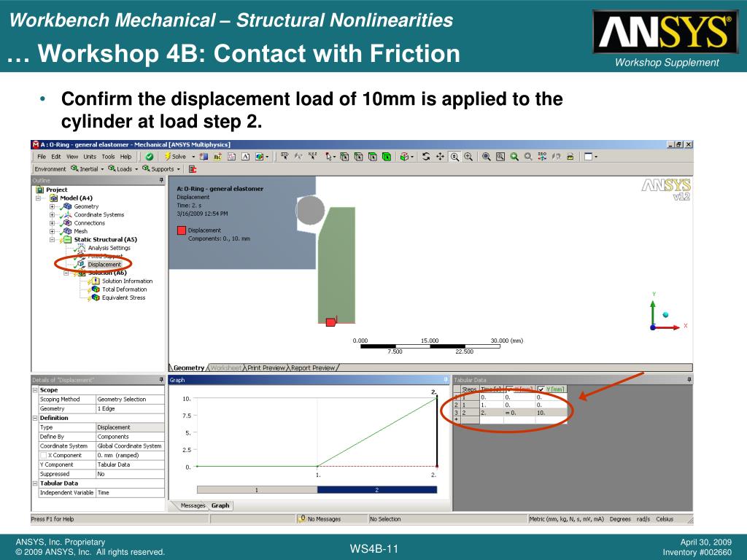Open the dropdown arrow next to Solve
The height and width of the screenshot is (560, 747).
[193, 157]
